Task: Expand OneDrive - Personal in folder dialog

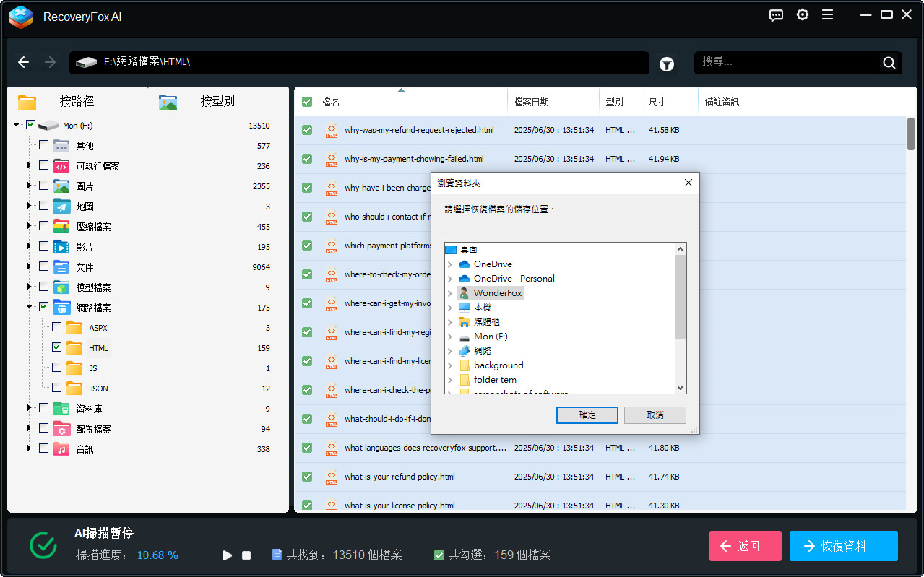Action: pyautogui.click(x=450, y=279)
